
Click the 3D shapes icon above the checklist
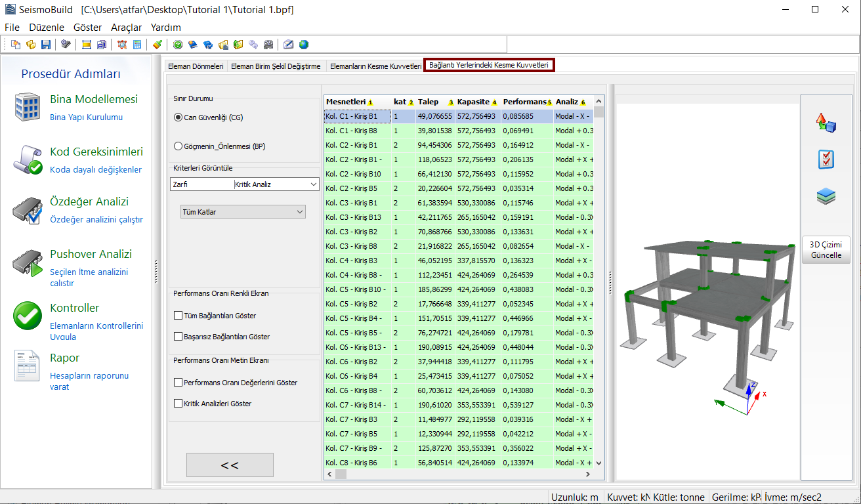coord(826,123)
